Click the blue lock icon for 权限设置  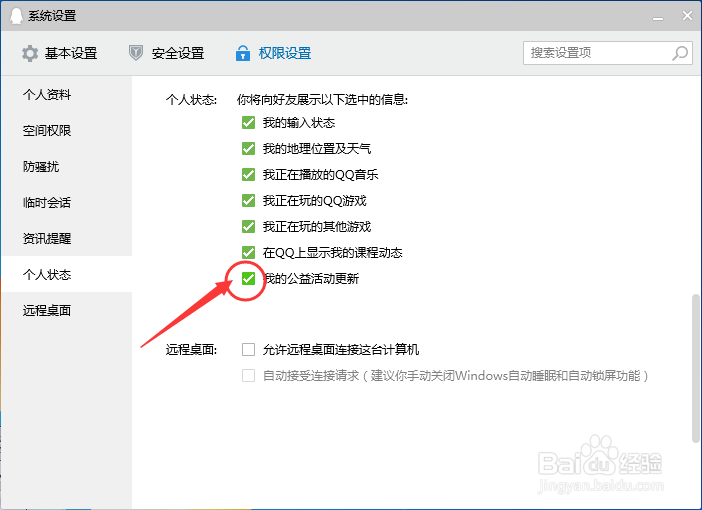click(x=243, y=53)
